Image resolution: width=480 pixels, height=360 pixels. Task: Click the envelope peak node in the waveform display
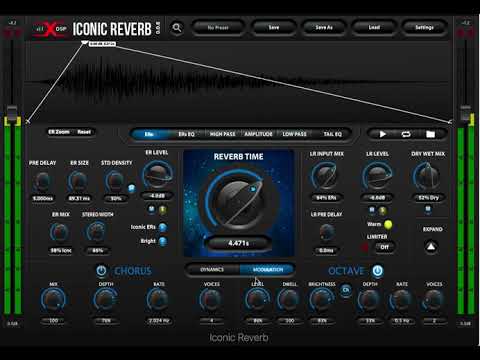tap(85, 42)
